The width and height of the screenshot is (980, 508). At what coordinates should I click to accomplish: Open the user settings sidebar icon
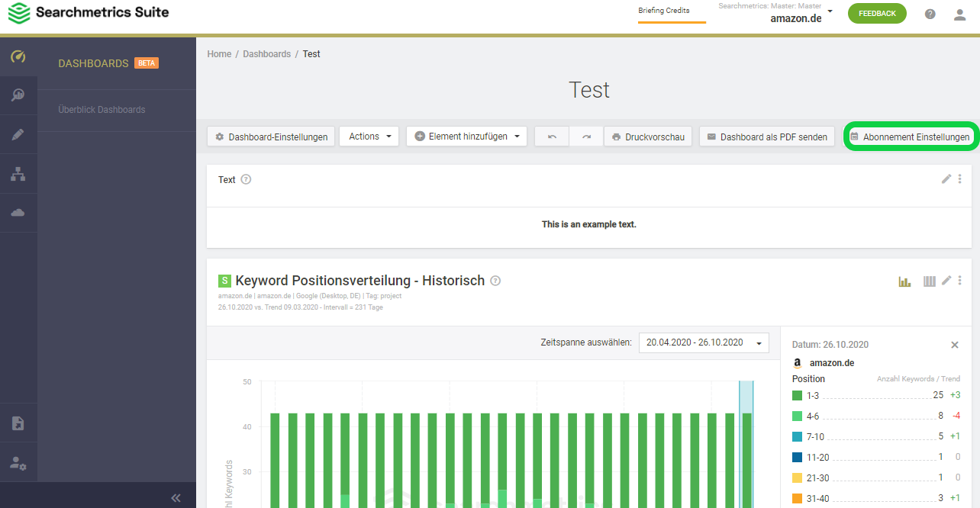(18, 462)
